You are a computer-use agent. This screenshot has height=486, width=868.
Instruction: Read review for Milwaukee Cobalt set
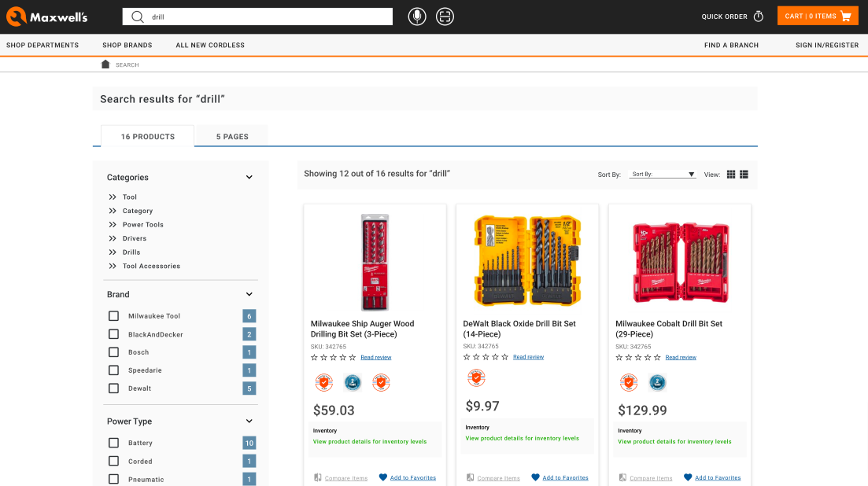pos(681,357)
